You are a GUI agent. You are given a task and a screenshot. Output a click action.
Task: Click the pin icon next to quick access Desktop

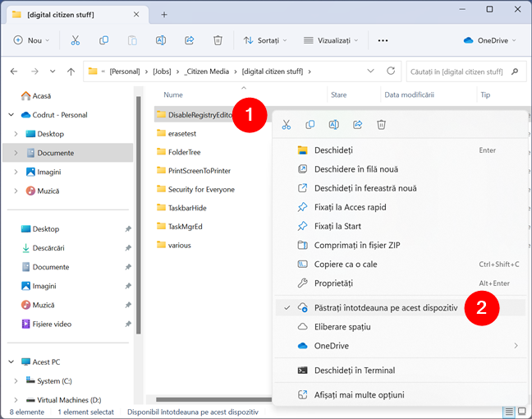pos(128,229)
